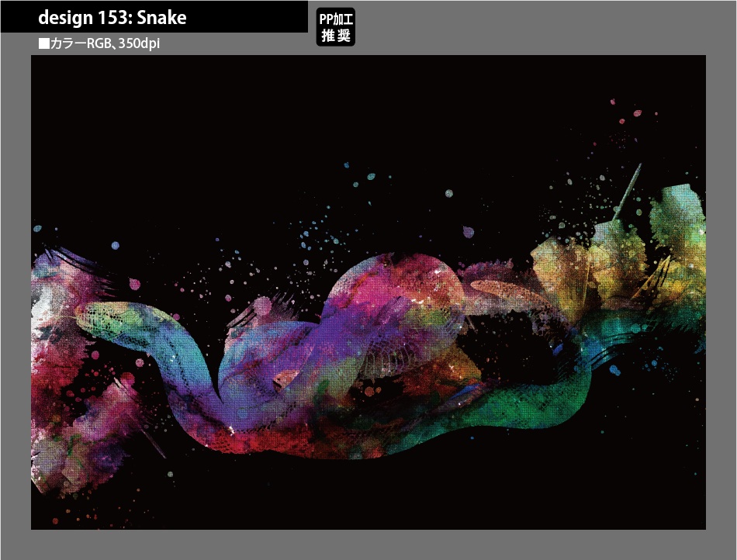Click the 'design 153: Snake' title text
The width and height of the screenshot is (737, 560).
tap(112, 18)
